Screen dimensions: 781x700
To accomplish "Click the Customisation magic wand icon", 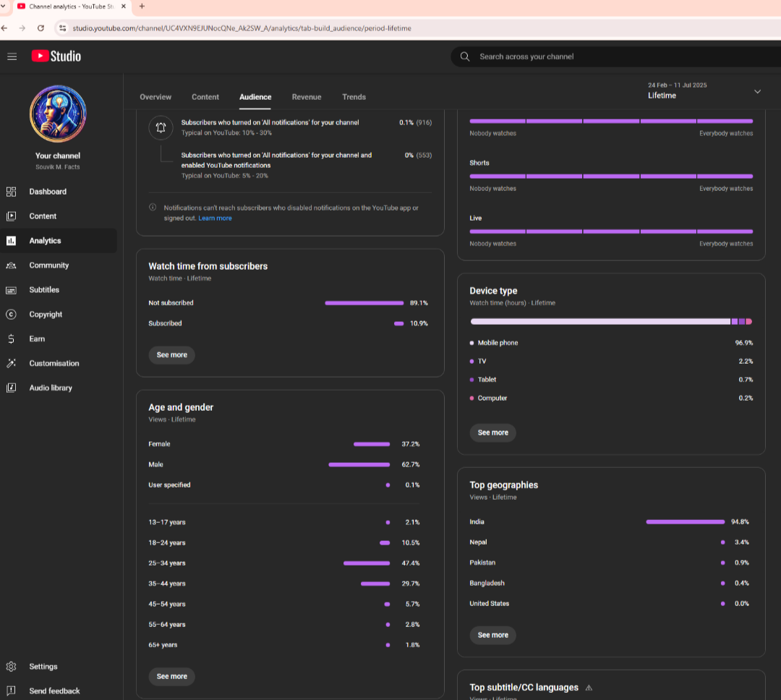I will (11, 363).
